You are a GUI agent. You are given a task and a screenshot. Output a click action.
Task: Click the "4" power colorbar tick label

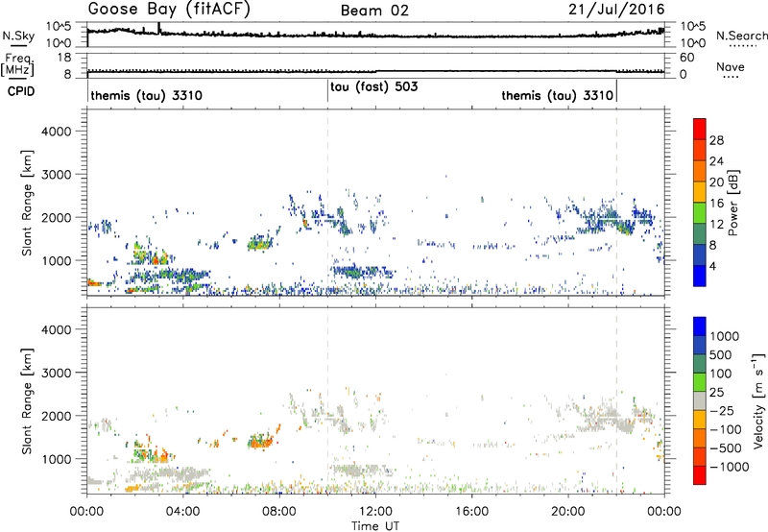tap(713, 266)
